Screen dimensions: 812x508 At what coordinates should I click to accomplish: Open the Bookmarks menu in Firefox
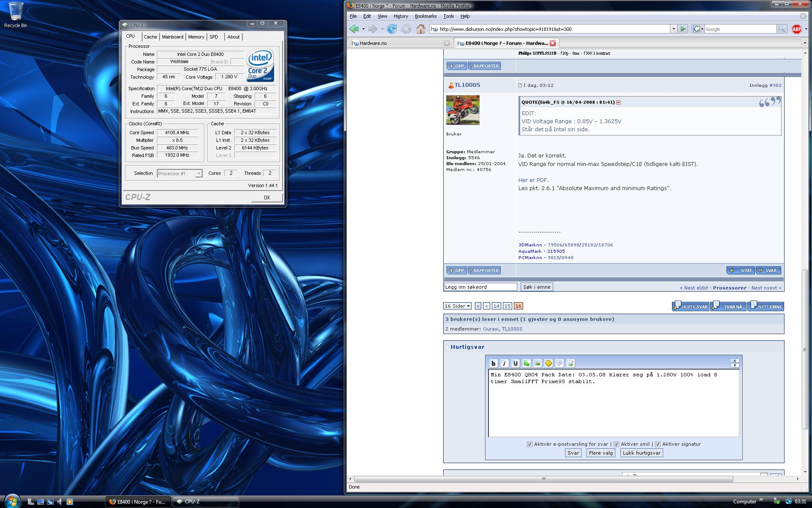click(425, 16)
